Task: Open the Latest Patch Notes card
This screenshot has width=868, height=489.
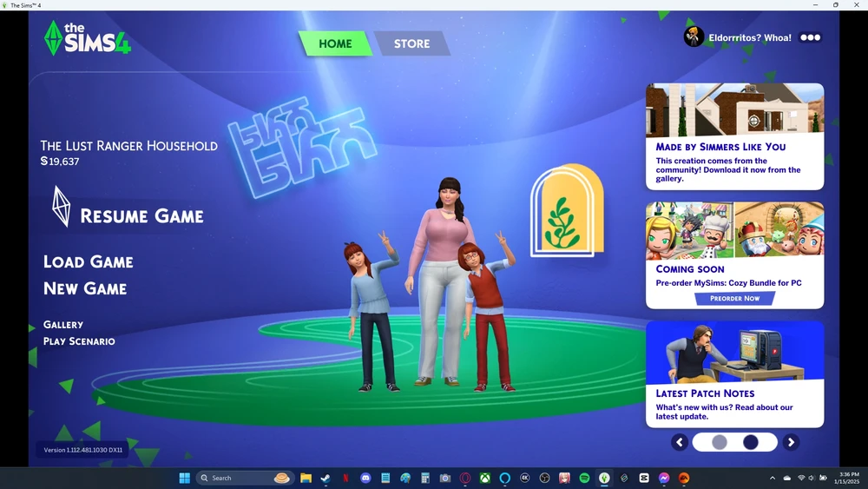Action: pos(734,373)
